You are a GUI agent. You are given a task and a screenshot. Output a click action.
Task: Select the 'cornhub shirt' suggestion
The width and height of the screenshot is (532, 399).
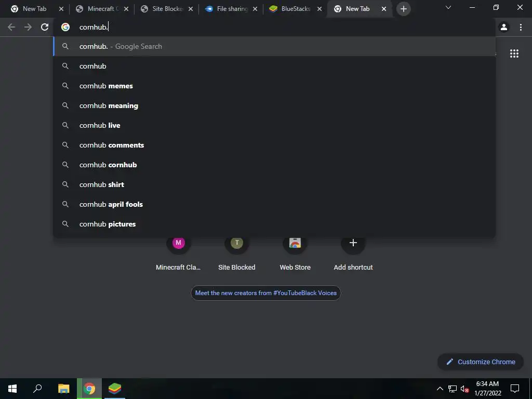(x=274, y=184)
